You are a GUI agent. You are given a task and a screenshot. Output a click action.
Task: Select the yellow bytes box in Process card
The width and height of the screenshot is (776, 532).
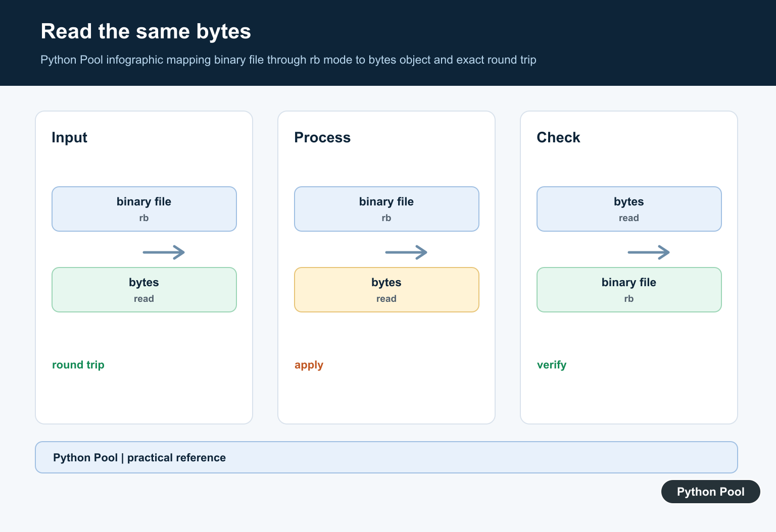tap(386, 290)
